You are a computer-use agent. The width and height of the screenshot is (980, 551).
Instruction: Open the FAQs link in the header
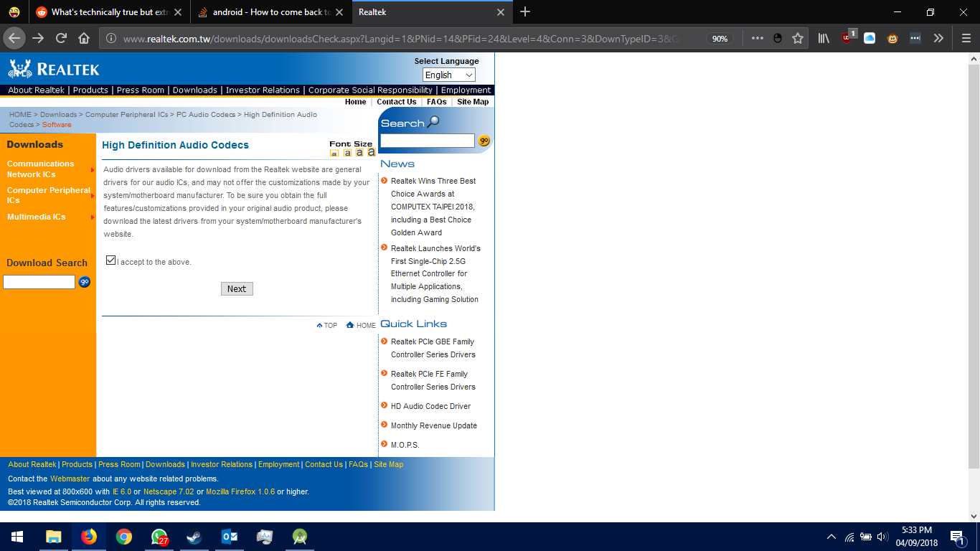click(436, 102)
